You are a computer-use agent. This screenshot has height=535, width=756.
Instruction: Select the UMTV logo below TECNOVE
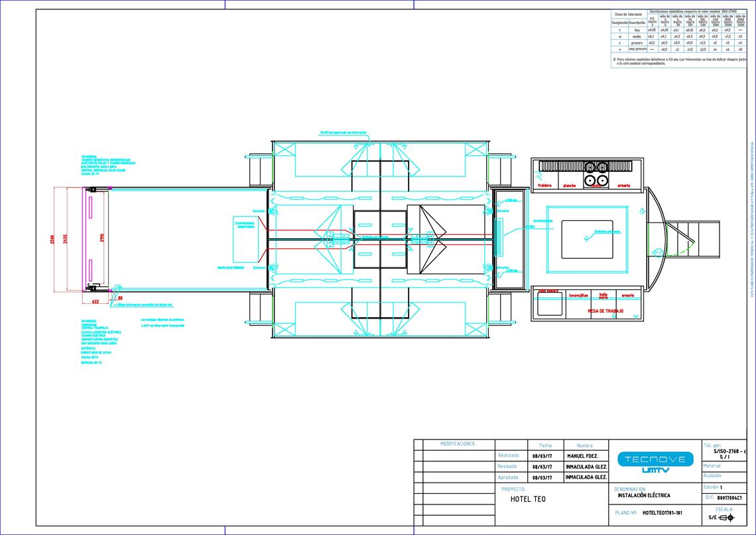pyautogui.click(x=655, y=469)
